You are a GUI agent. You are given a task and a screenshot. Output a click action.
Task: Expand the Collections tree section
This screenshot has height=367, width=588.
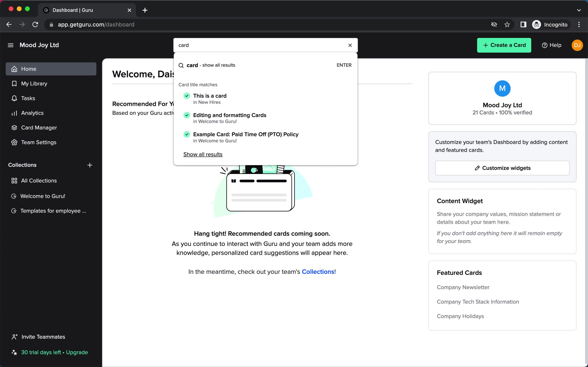coord(22,165)
